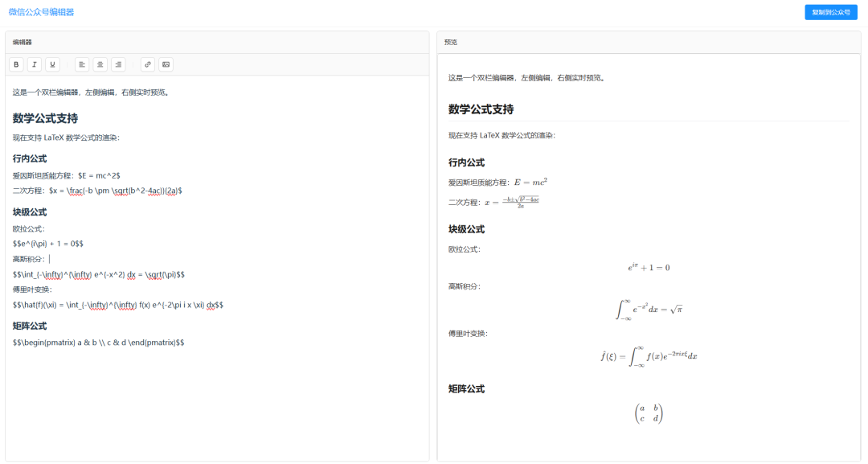Toggle underline formatting button
The height and width of the screenshot is (464, 868).
click(x=52, y=65)
